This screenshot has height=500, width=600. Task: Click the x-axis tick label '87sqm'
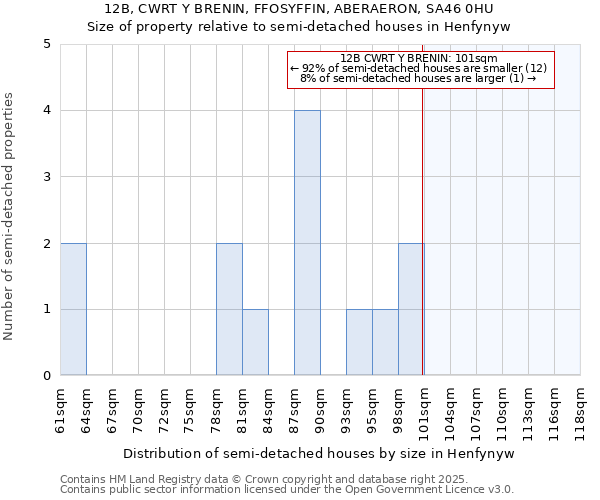click(295, 411)
